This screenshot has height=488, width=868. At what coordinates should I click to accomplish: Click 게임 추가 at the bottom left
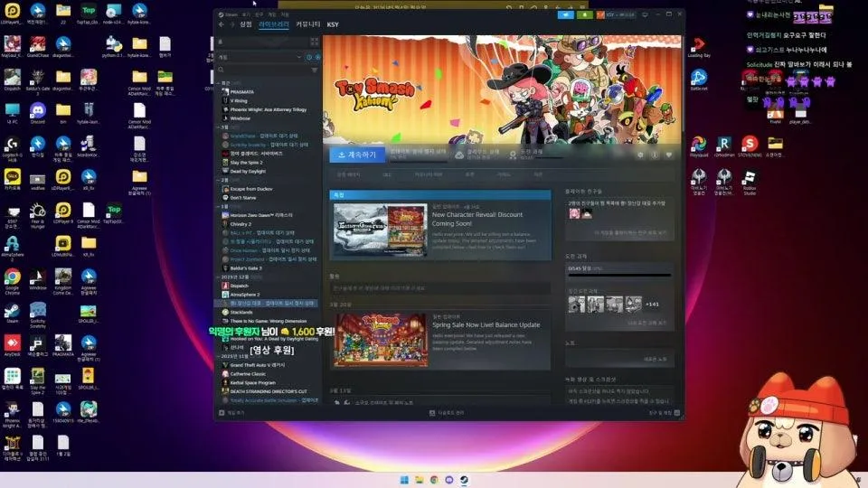click(x=232, y=413)
